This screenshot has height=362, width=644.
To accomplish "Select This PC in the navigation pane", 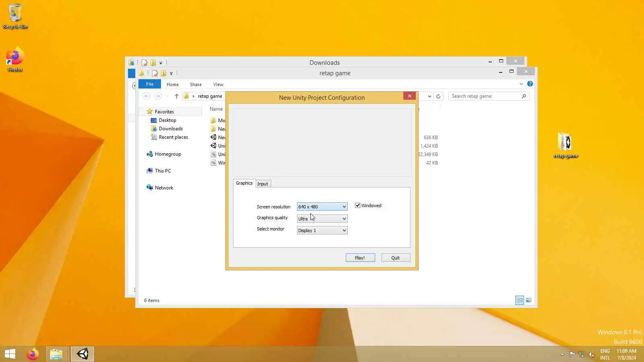I will click(x=163, y=171).
